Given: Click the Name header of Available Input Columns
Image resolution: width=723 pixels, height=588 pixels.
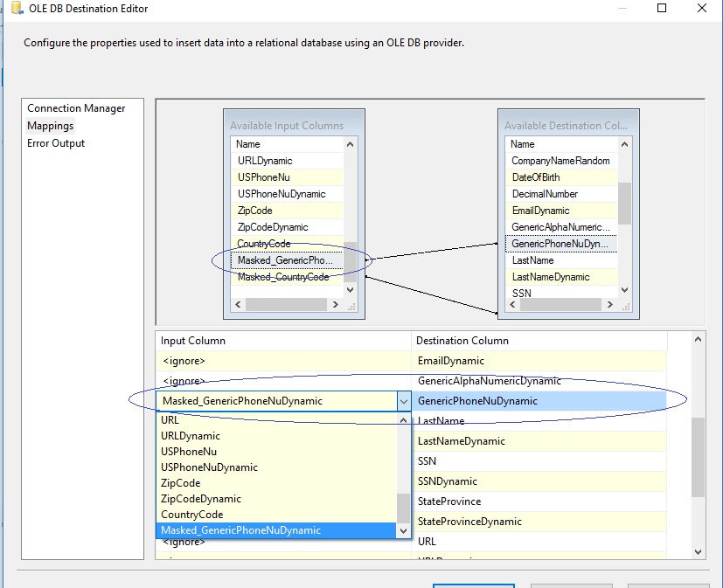Looking at the screenshot, I should [x=288, y=144].
